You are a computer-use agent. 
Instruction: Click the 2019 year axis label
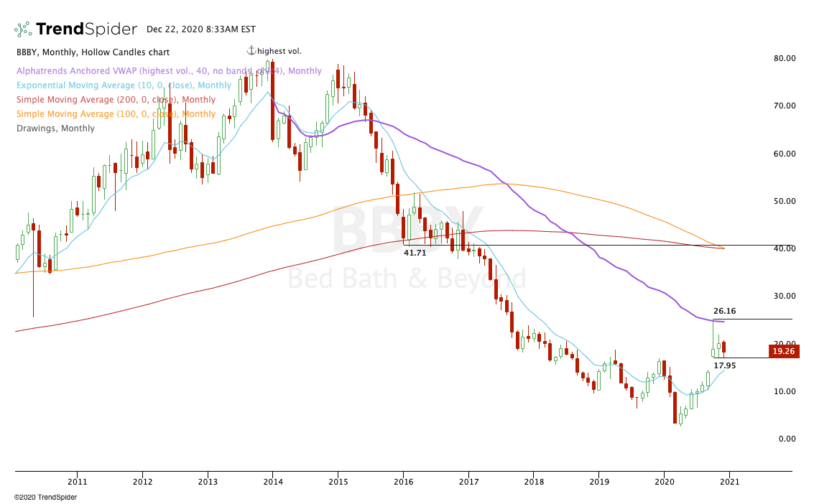pyautogui.click(x=599, y=482)
